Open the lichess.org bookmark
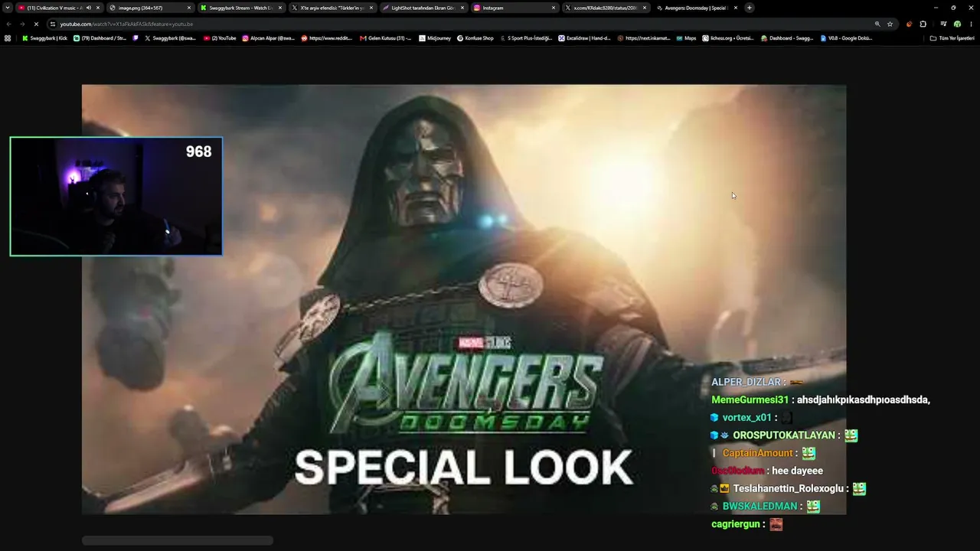 click(728, 37)
